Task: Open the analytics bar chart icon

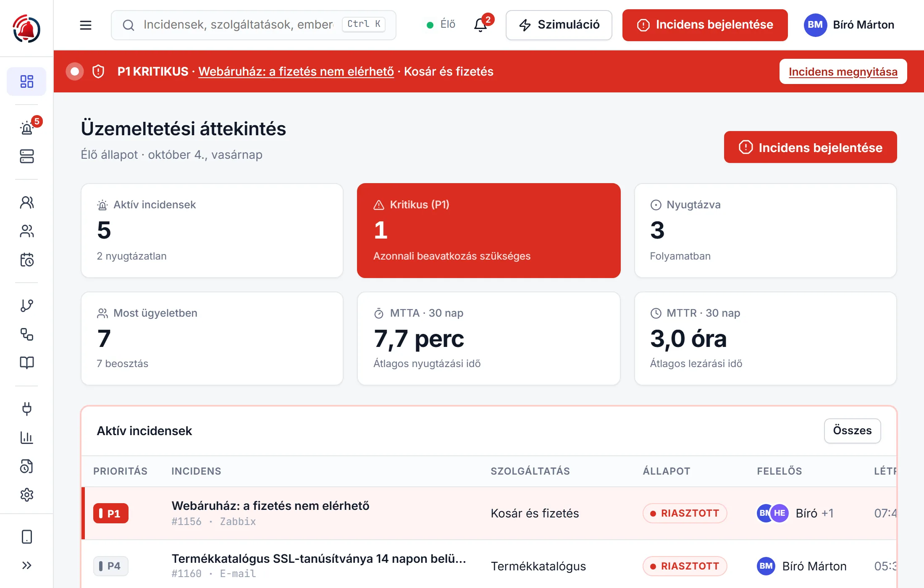Action: [27, 438]
